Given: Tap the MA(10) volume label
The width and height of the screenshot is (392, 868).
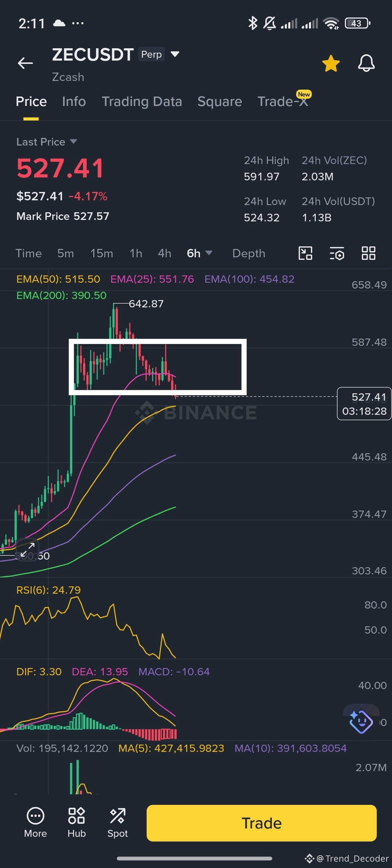Looking at the screenshot, I should [290, 748].
